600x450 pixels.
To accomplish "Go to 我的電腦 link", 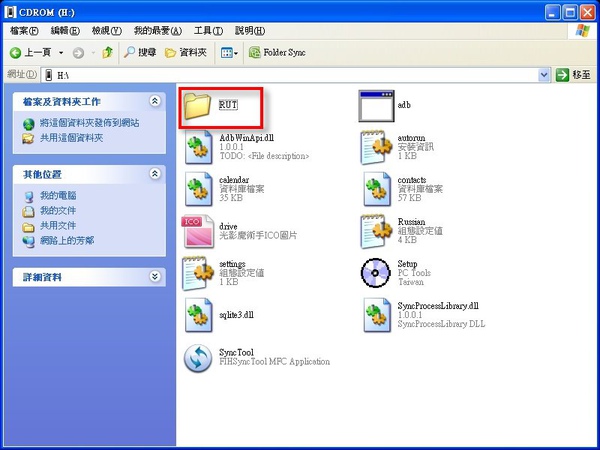I will (x=58, y=196).
